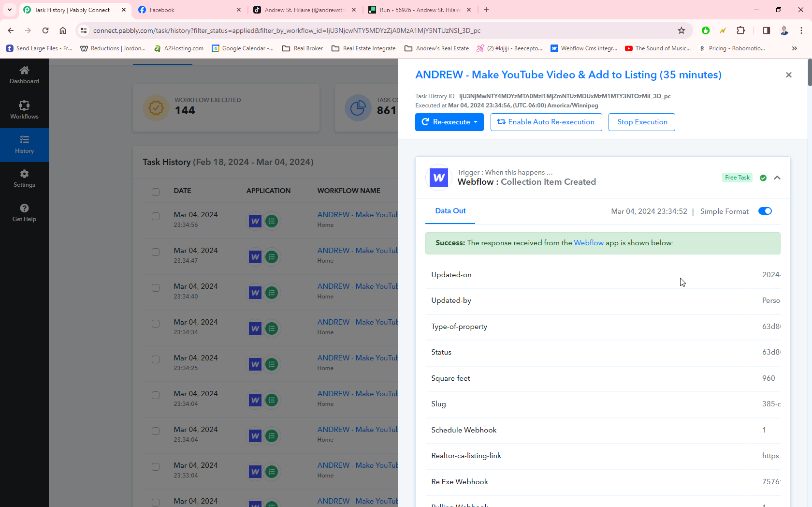Click Webflow icon in the 23:34:25 row
812x507 pixels.
point(255,364)
